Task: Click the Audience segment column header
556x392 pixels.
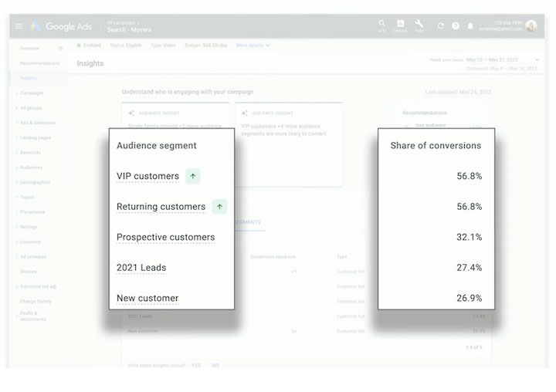Action: tap(156, 146)
